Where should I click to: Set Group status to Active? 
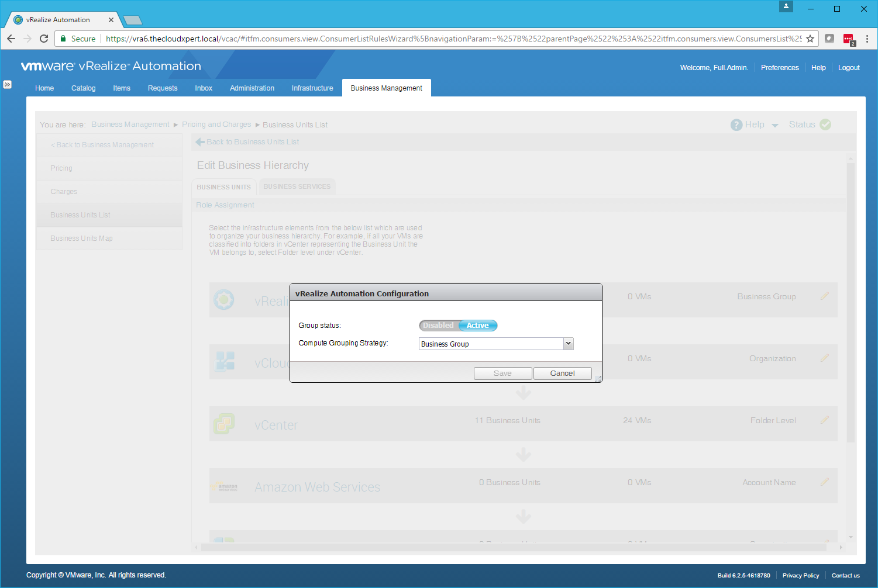(x=478, y=326)
